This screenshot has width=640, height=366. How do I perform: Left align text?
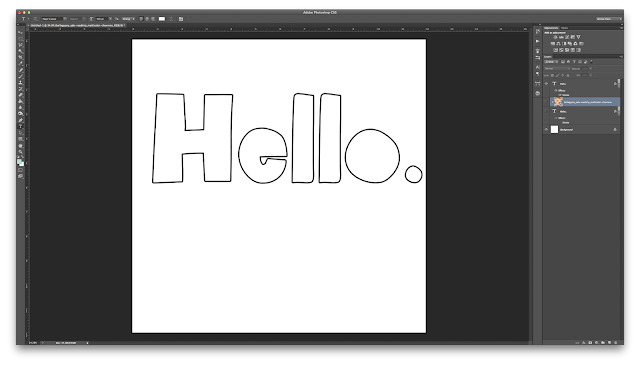[x=141, y=19]
